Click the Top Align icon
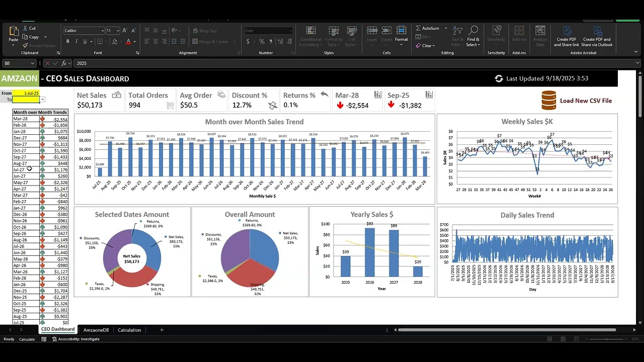This screenshot has width=644, height=362. pyautogui.click(x=147, y=31)
